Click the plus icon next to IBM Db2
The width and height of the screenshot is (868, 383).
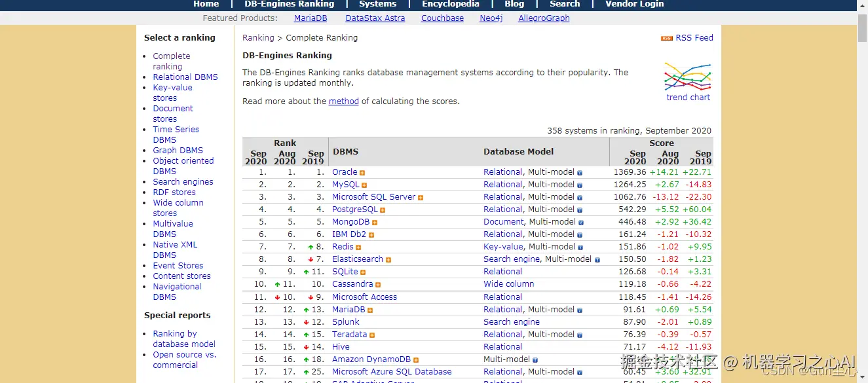(x=371, y=235)
